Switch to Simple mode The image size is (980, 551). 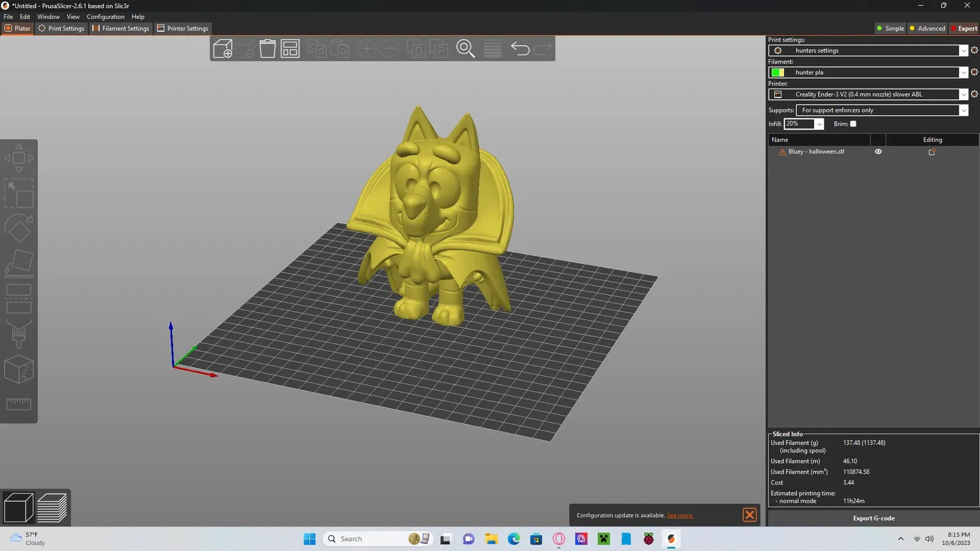(x=891, y=28)
